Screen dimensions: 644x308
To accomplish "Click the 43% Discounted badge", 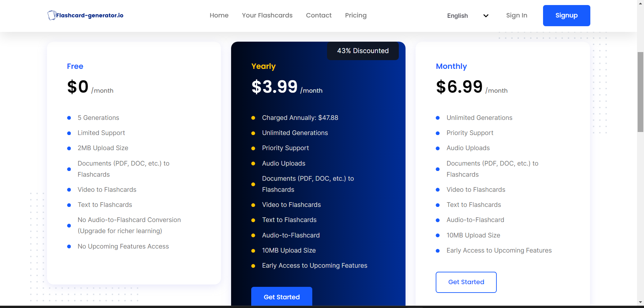I will click(x=363, y=51).
